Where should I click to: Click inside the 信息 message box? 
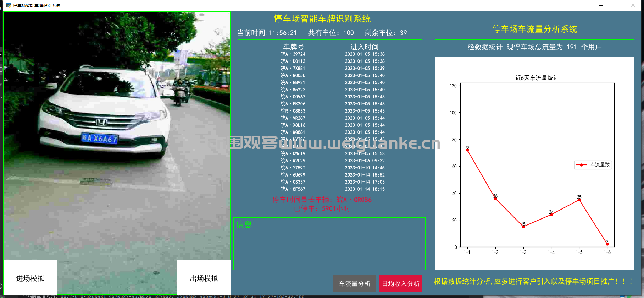[x=329, y=244]
